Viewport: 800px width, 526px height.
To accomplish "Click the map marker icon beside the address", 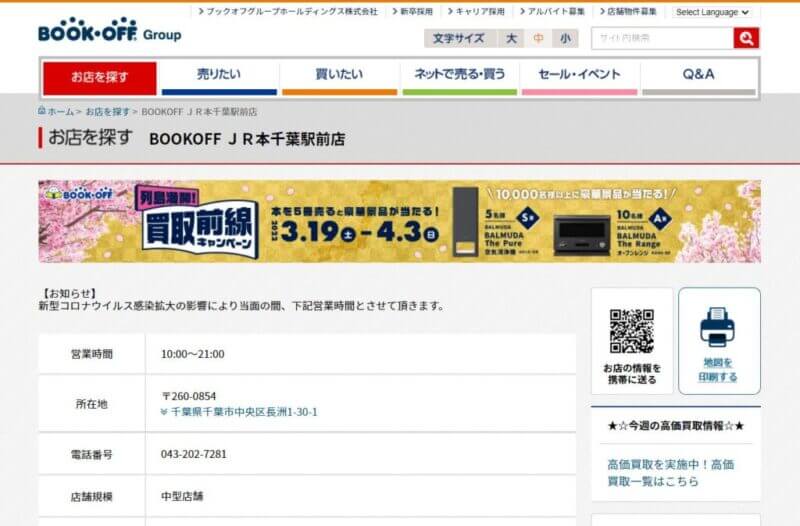I will [164, 412].
